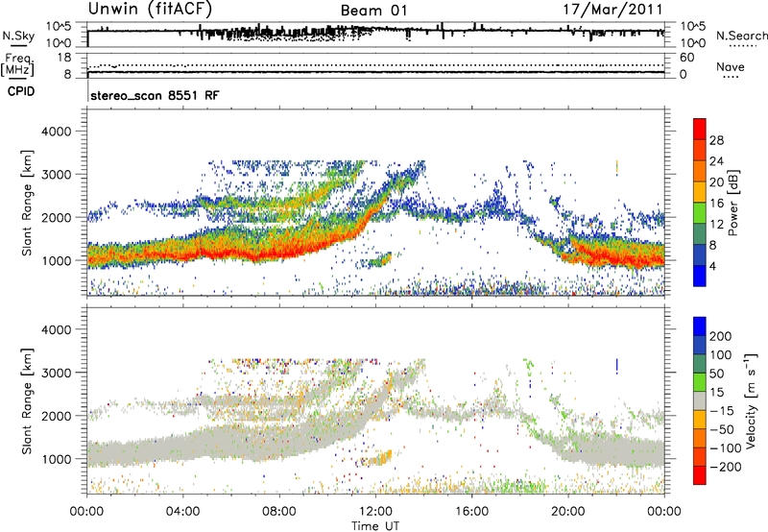This screenshot has width=768, height=532.
Task: Click the 'stereo_scan 8551 RF' text
Action: (155, 95)
